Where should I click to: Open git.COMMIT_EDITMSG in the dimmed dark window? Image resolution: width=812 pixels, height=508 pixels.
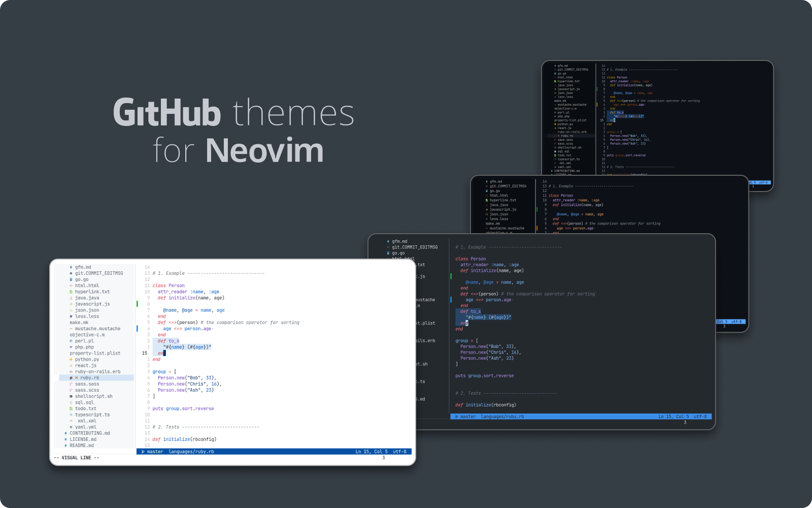(x=415, y=247)
